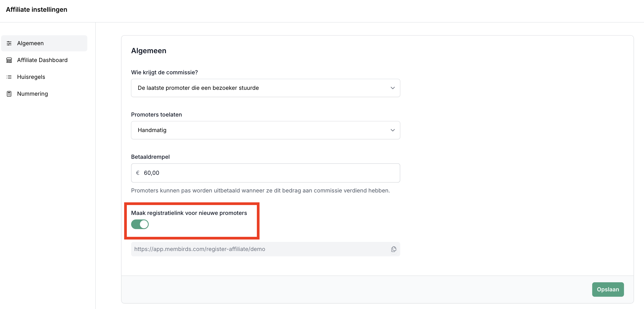This screenshot has width=644, height=309.
Task: Click the 'Affiliate instellingen' page title
Action: [x=37, y=10]
